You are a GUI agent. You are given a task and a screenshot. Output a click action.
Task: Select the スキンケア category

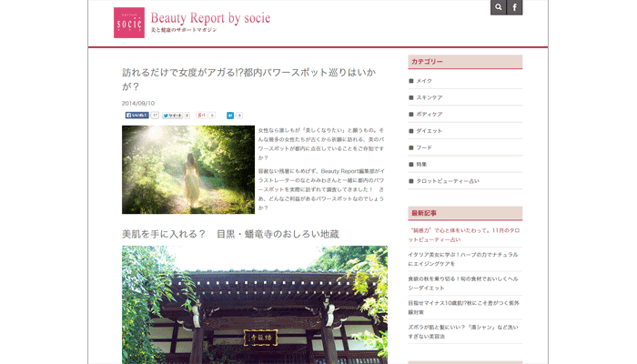(429, 97)
